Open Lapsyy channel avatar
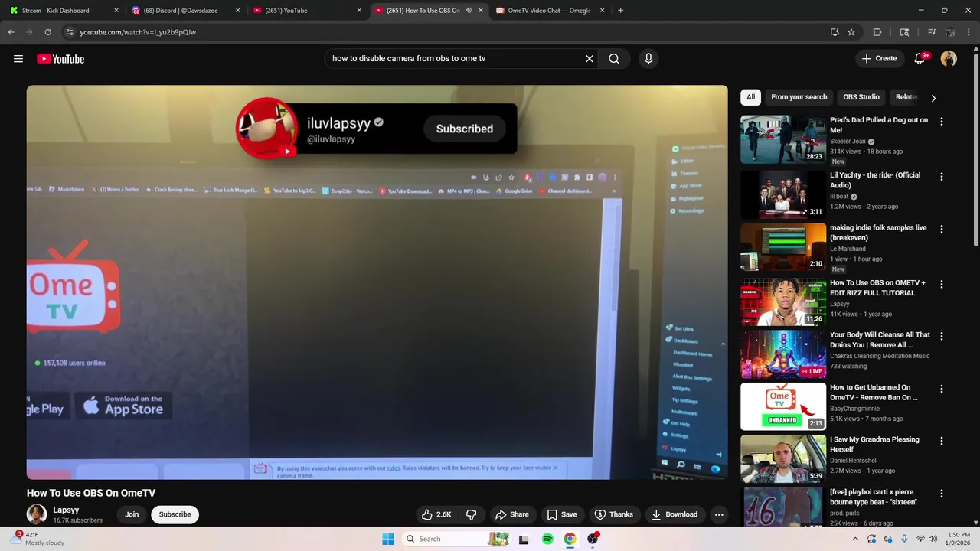This screenshot has width=980, height=551. coord(37,514)
